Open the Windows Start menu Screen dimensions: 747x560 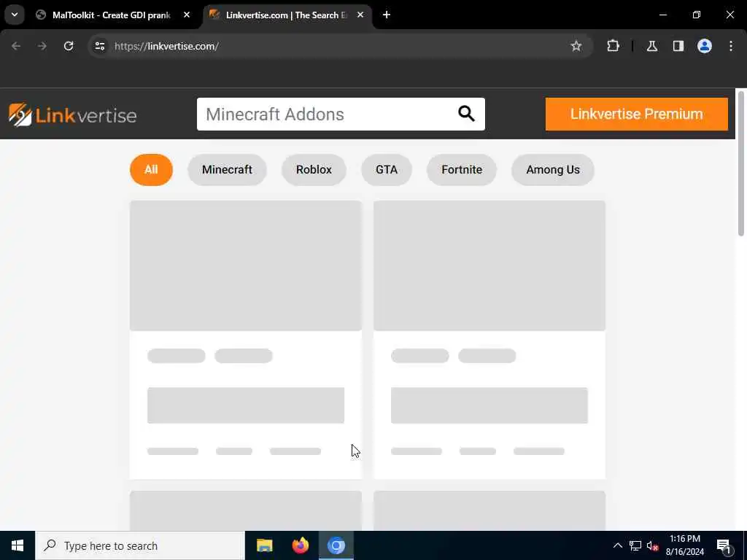(18, 545)
